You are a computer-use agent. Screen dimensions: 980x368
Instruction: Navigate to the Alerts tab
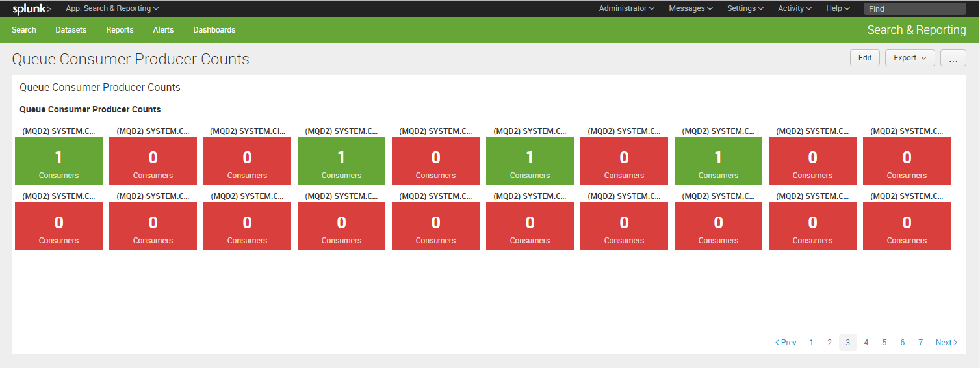click(x=163, y=30)
